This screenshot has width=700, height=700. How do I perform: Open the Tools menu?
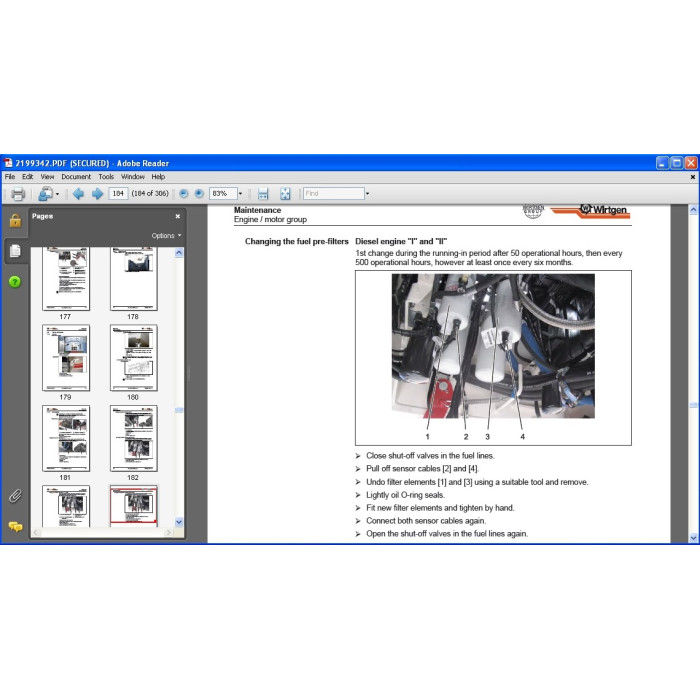coord(106,177)
